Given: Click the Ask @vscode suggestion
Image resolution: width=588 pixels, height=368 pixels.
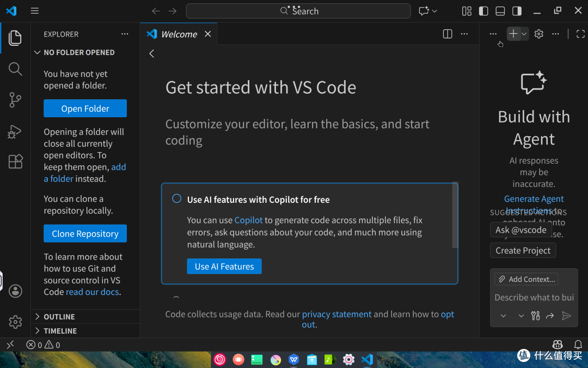Looking at the screenshot, I should [521, 230].
